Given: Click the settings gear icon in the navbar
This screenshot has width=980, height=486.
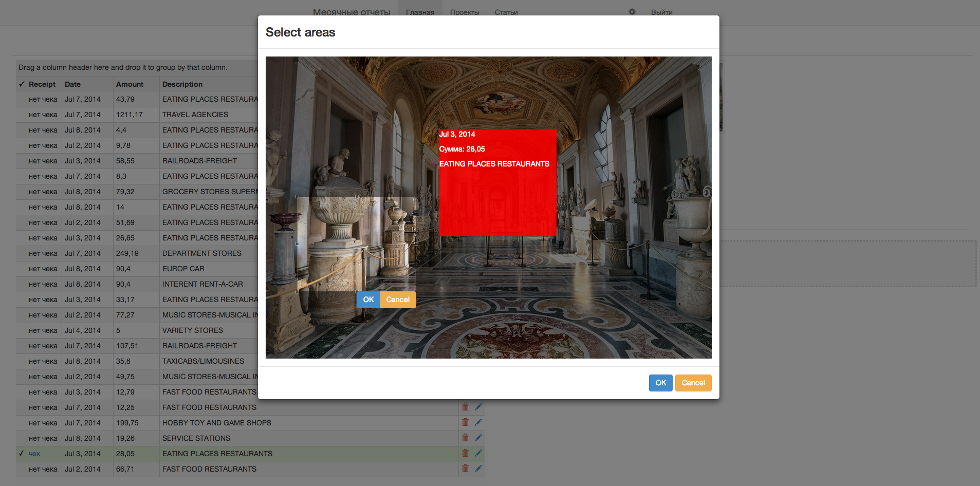Looking at the screenshot, I should point(632,12).
